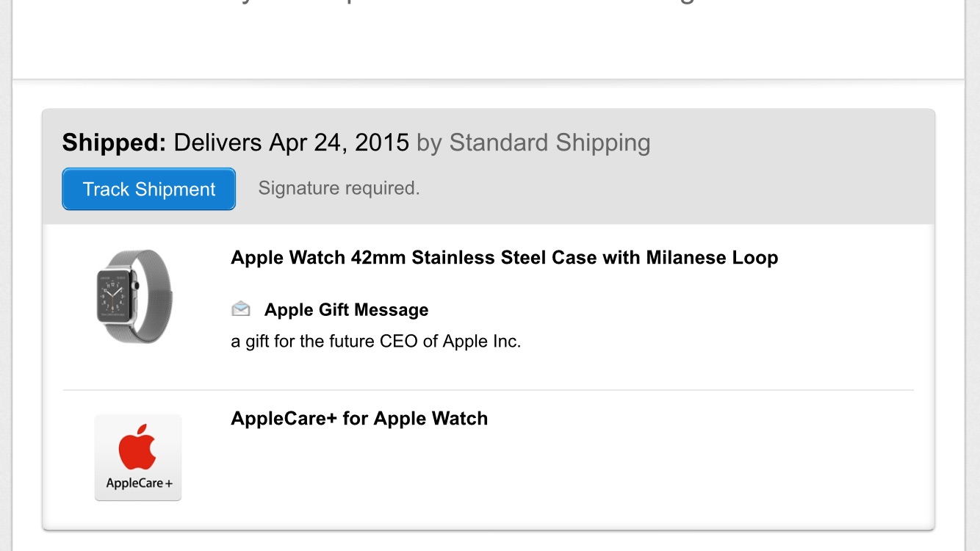Screen dimensions: 980x551
Task: Click the Apple Gift Message label
Action: point(346,310)
